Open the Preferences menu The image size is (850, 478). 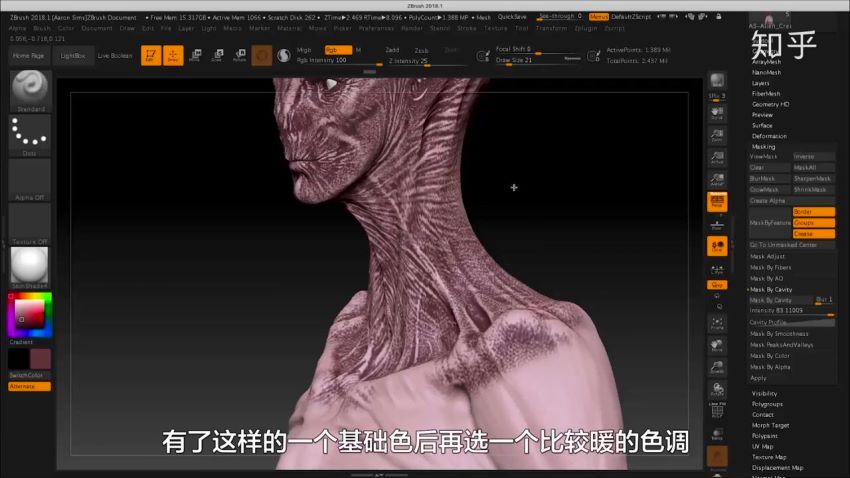[376, 28]
